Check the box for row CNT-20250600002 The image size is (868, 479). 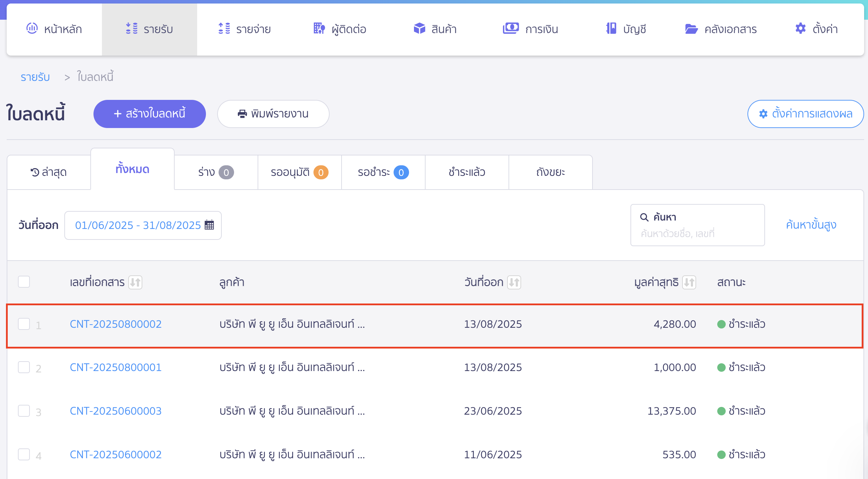click(x=24, y=454)
